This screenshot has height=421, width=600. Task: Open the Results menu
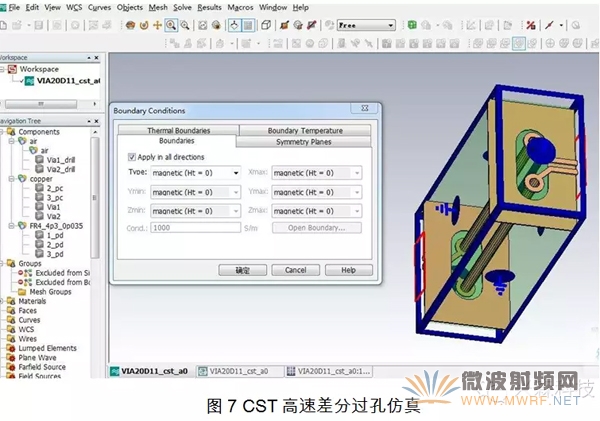209,7
